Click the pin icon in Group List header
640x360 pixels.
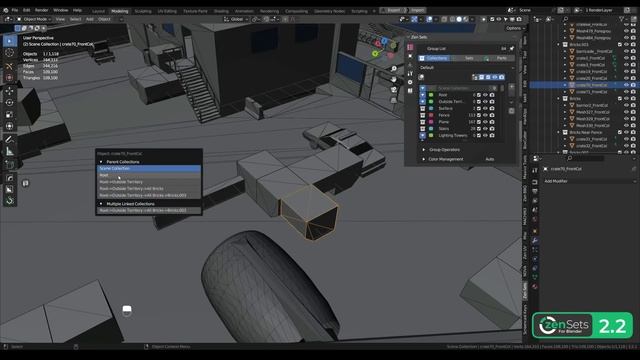click(511, 49)
